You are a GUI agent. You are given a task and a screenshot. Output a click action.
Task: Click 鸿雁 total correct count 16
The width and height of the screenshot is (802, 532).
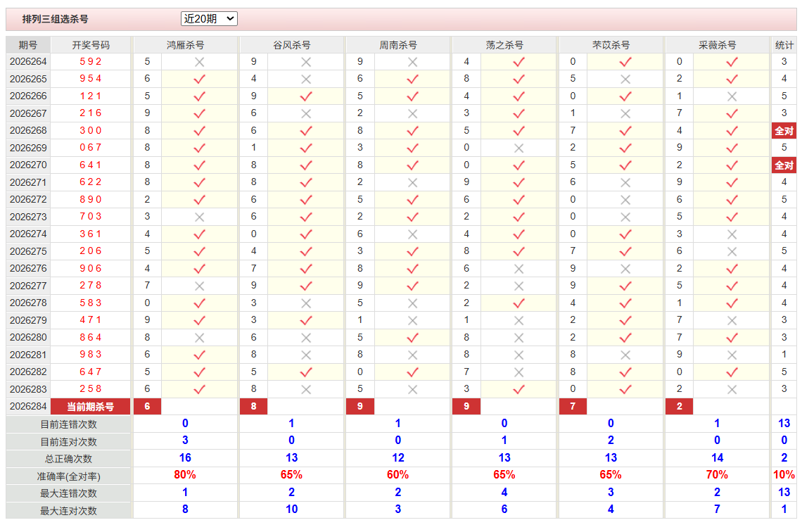(x=185, y=458)
